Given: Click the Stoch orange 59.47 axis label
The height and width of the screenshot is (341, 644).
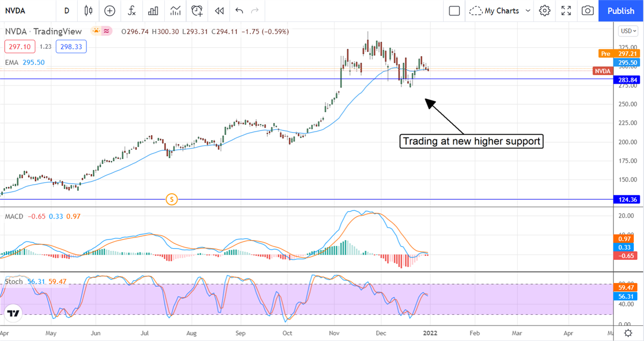Looking at the screenshot, I should click(627, 288).
